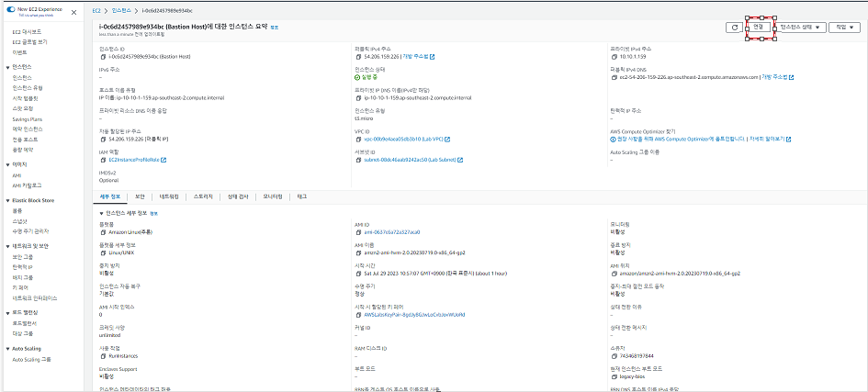Viewport: 868px width, 392px height.
Task: Copy the IAM role EC2InstanceProfileRole
Action: click(103, 161)
